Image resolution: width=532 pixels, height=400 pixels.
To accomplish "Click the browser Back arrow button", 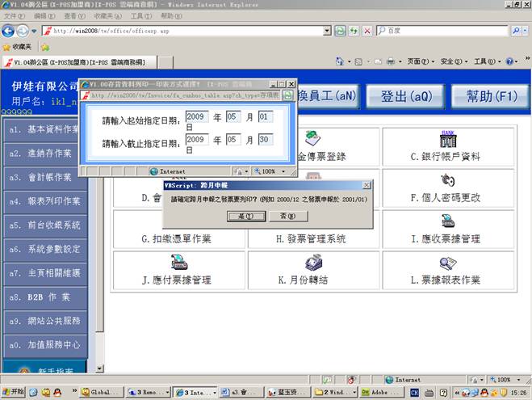I will coord(9,30).
